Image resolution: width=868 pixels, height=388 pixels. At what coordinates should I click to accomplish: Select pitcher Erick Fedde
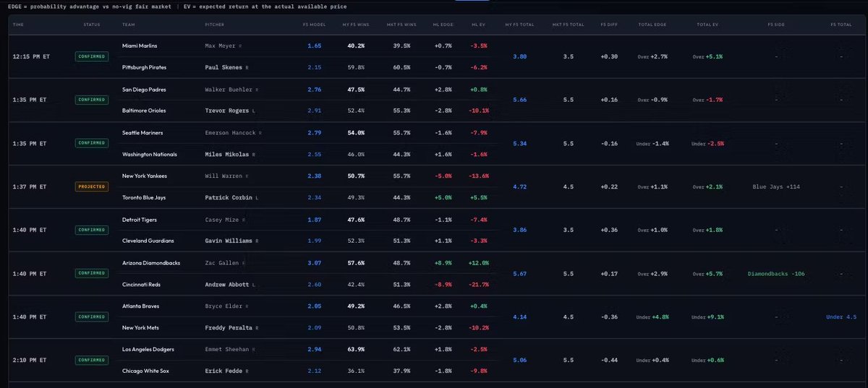tap(224, 371)
